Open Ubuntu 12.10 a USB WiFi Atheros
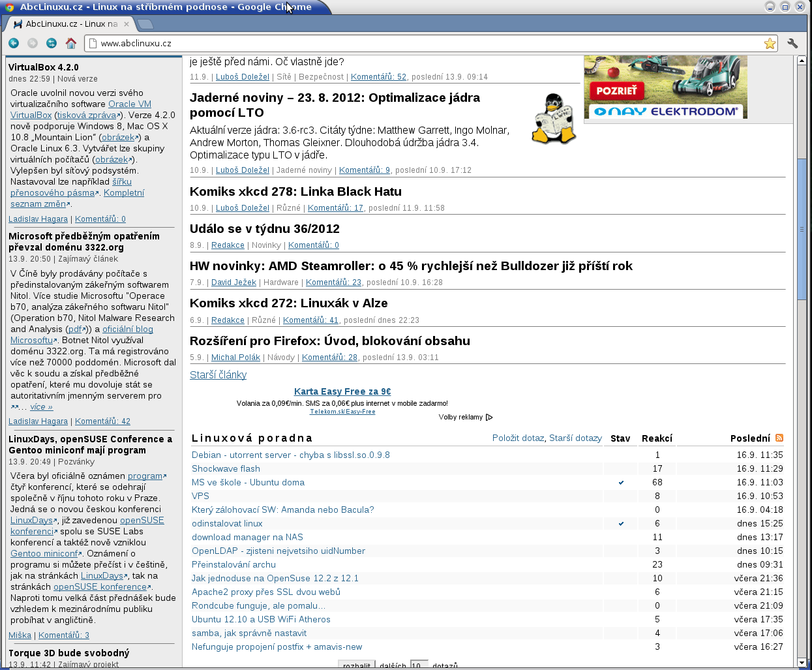Image resolution: width=812 pixels, height=670 pixels. click(x=261, y=620)
